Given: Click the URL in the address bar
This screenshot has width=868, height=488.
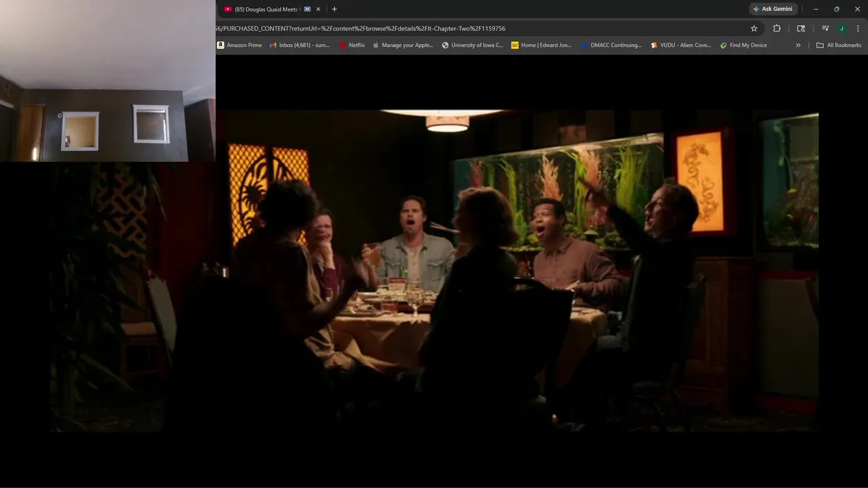Looking at the screenshot, I should tap(361, 28).
